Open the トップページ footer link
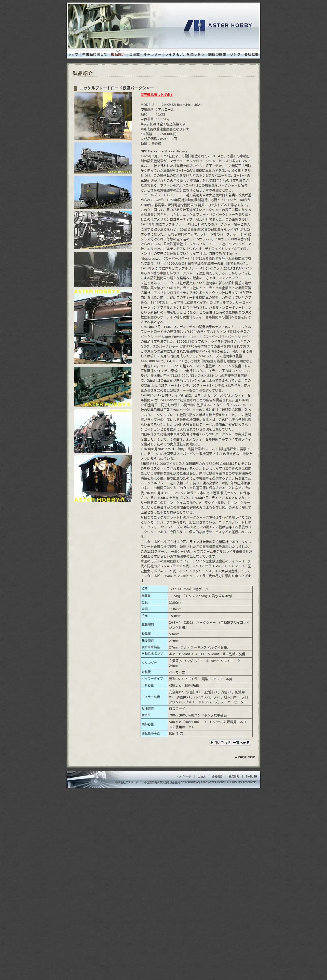This screenshot has width=327, height=980. click(x=183, y=776)
